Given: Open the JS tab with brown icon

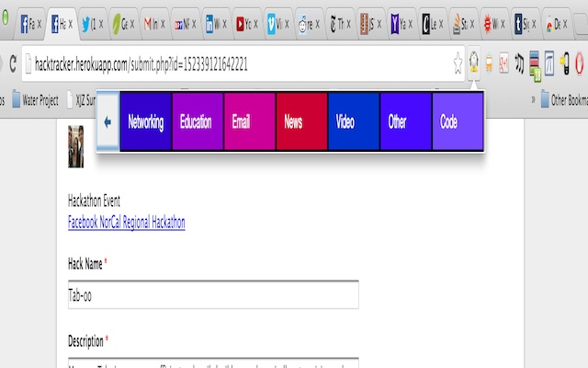Looking at the screenshot, I should 370,25.
